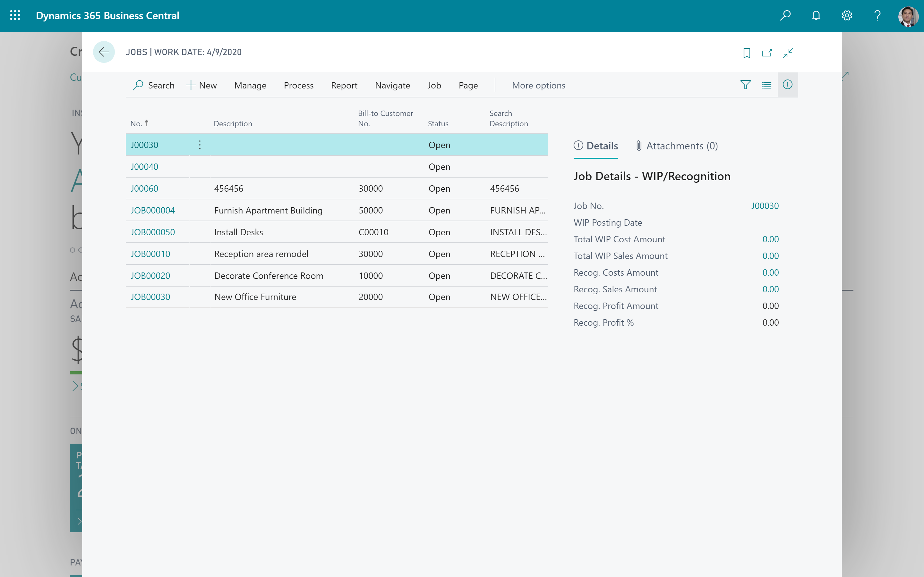Switch list views using the list icon
Image resolution: width=924 pixels, height=577 pixels.
pyautogui.click(x=766, y=85)
